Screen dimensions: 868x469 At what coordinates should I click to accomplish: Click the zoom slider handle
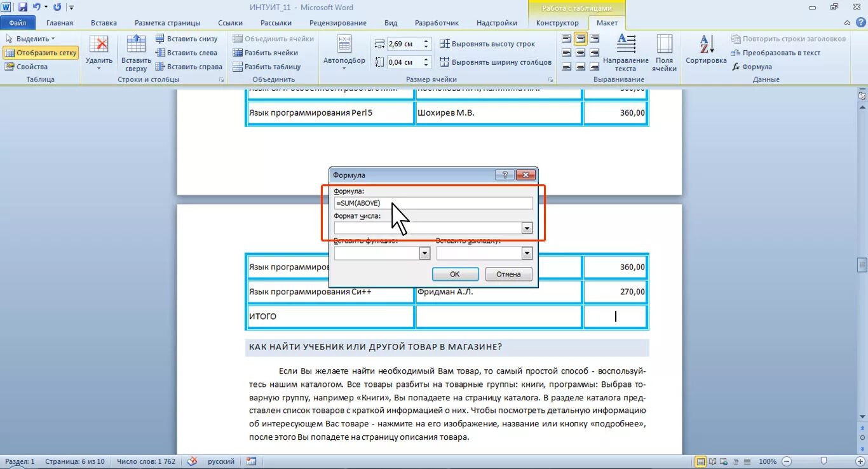824,461
